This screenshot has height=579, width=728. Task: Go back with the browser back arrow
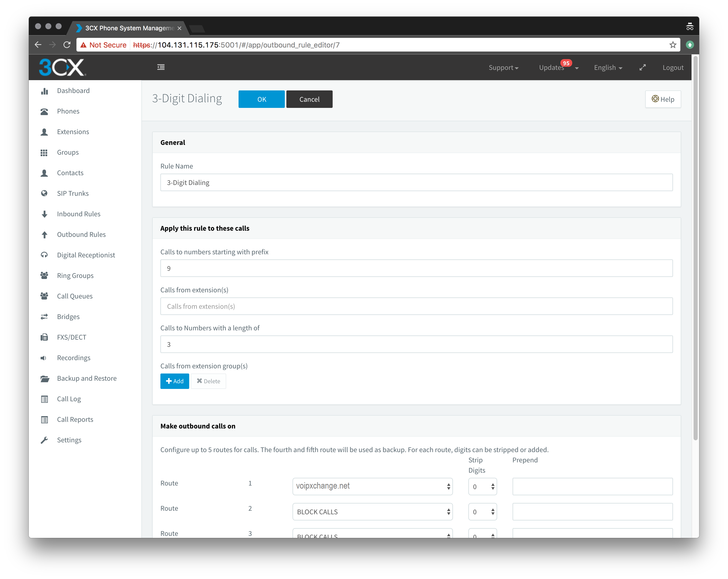(x=38, y=44)
